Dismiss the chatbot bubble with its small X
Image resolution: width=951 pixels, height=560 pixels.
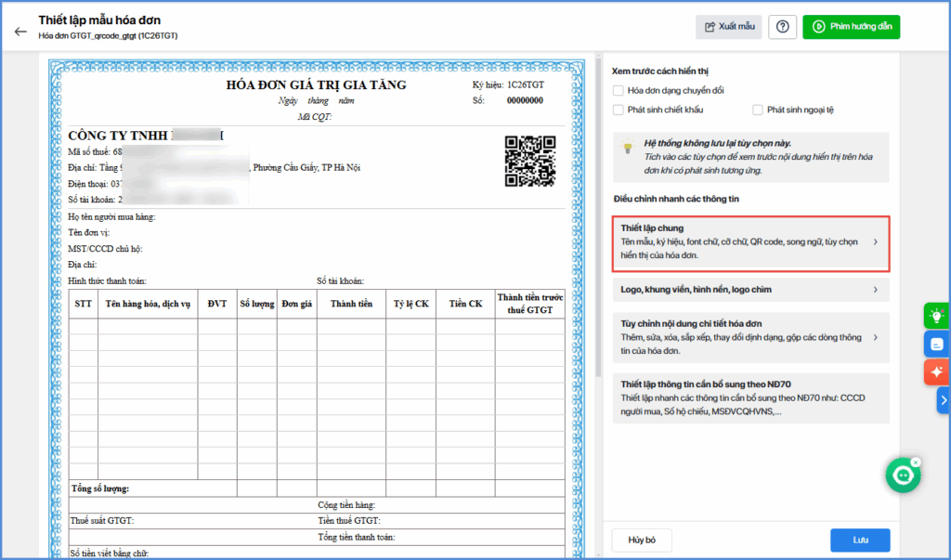coord(916,462)
